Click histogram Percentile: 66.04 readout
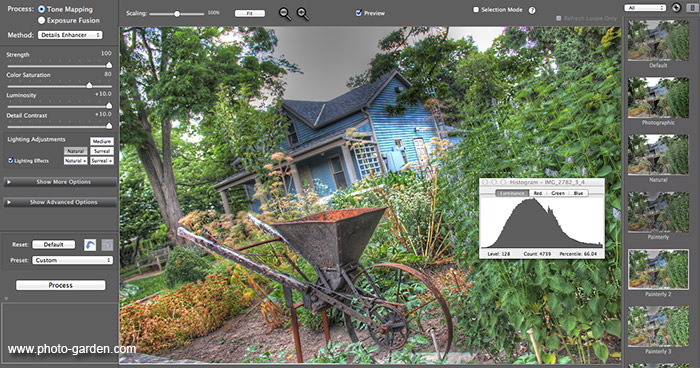 [578, 254]
